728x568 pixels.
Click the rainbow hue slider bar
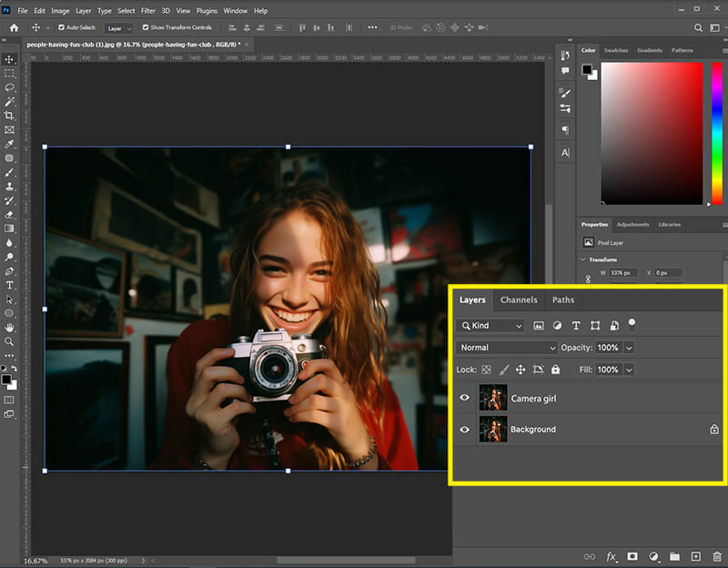pos(717,133)
